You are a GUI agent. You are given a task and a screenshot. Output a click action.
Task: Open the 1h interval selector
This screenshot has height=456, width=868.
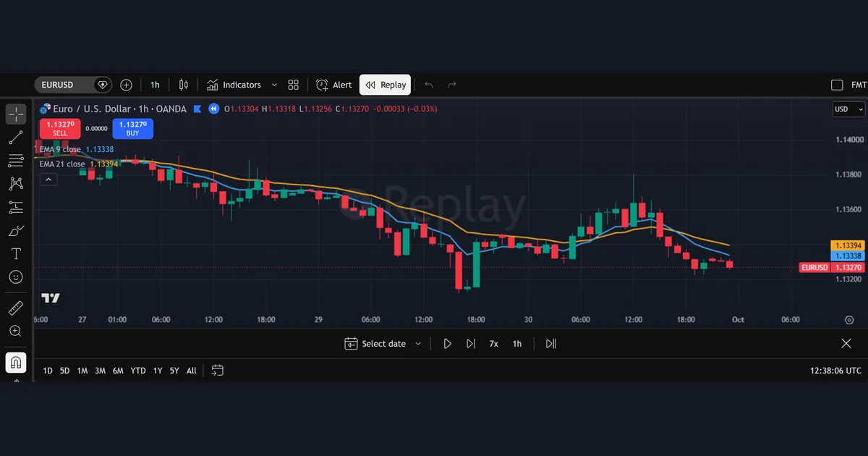tap(155, 85)
